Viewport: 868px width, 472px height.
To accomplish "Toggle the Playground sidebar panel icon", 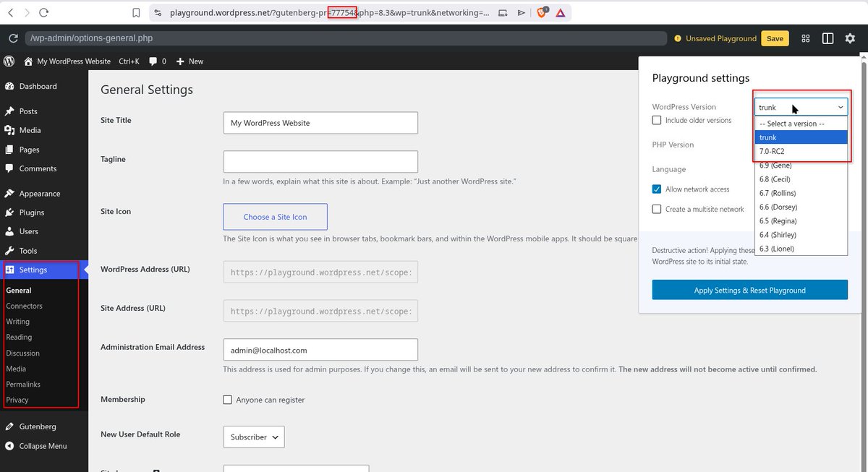I will [828, 38].
